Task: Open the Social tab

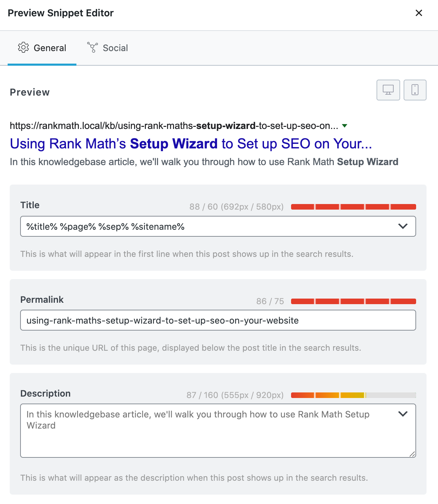Action: (x=107, y=48)
